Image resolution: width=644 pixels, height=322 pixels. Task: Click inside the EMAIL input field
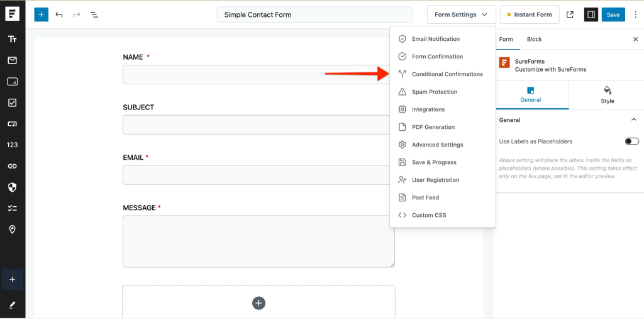[257, 175]
